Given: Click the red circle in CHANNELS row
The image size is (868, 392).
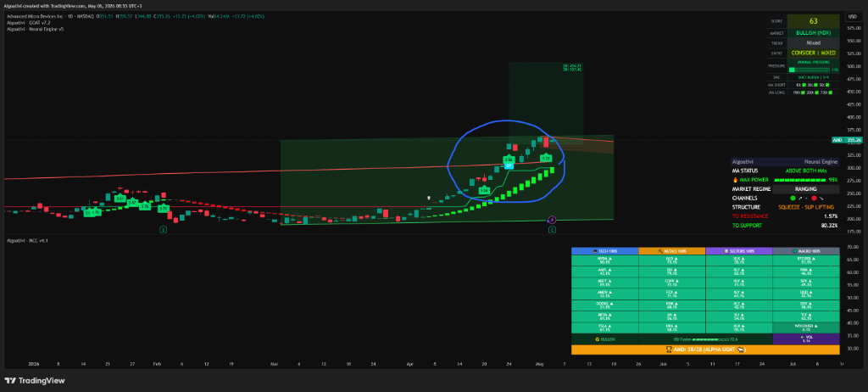Looking at the screenshot, I should click(x=814, y=198).
